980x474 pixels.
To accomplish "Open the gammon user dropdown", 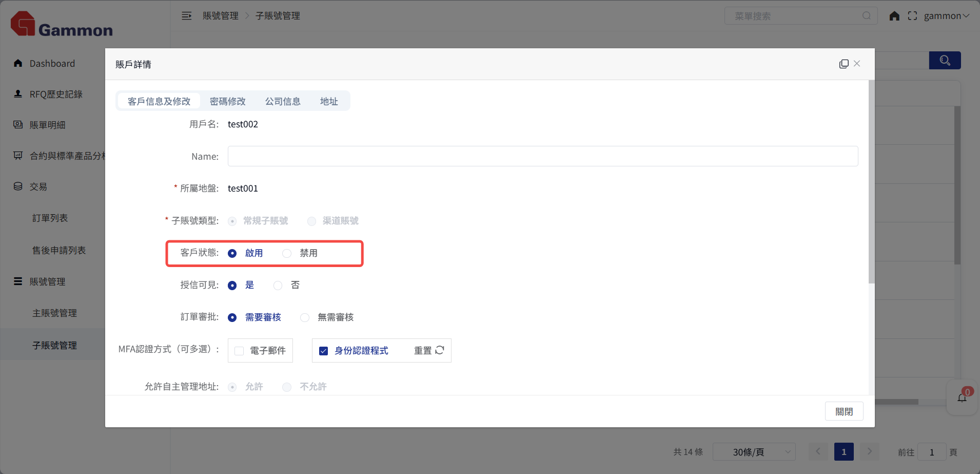I will pos(946,16).
